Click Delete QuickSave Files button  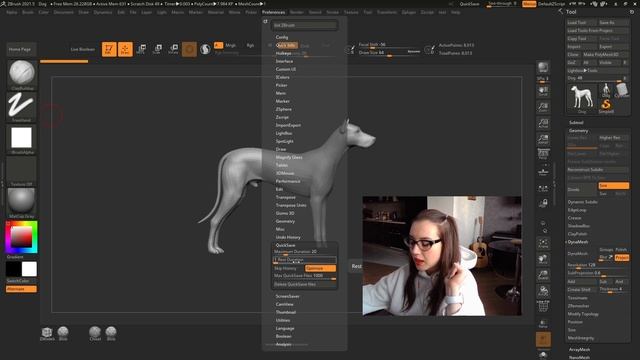[x=304, y=284]
